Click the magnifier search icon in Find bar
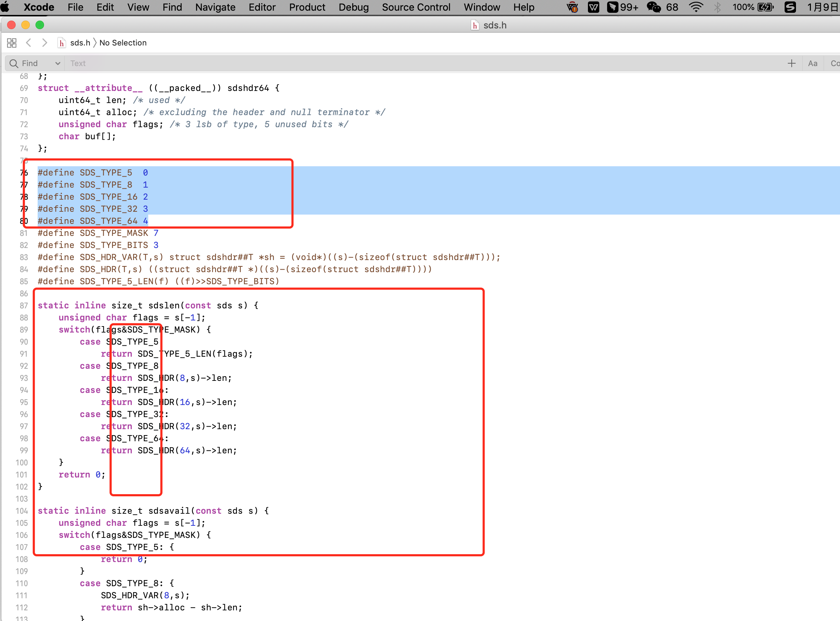This screenshot has height=621, width=840. (13, 64)
